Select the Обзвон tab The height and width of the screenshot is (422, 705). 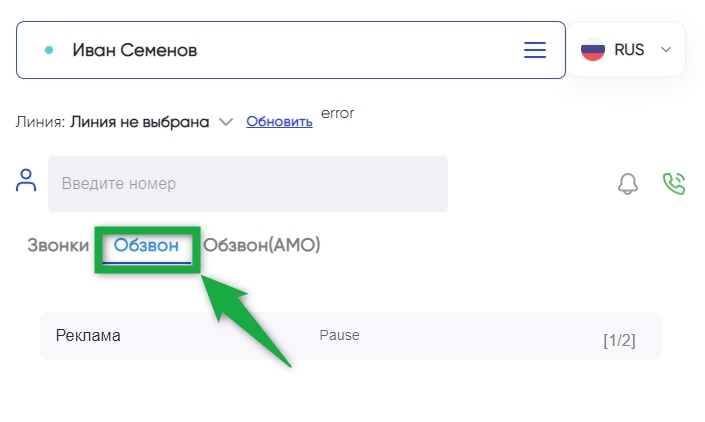click(146, 245)
